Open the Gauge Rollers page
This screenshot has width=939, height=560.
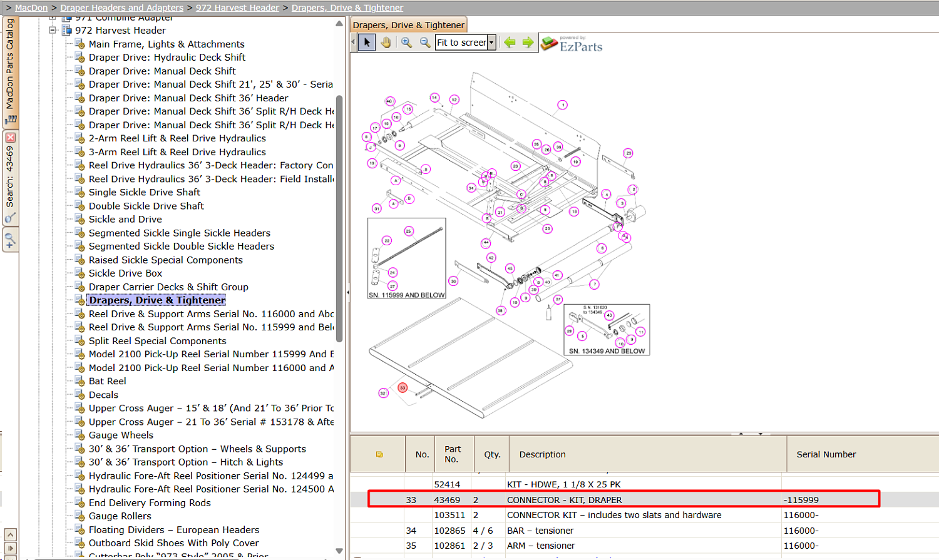(x=120, y=516)
